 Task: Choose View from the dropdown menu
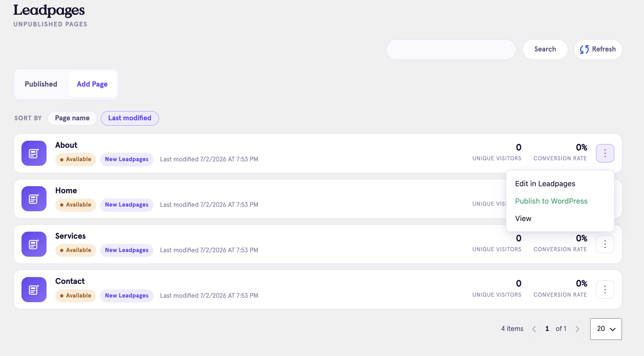click(523, 219)
